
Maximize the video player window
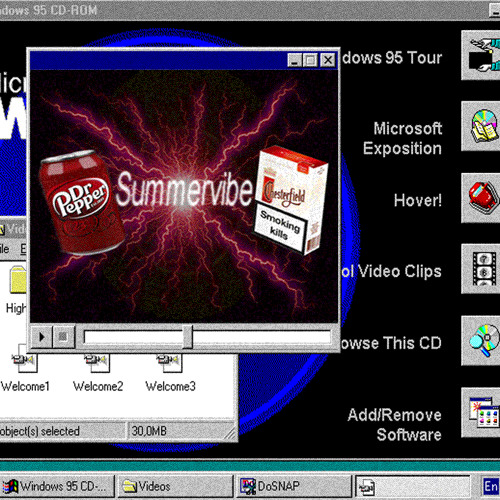[310, 60]
